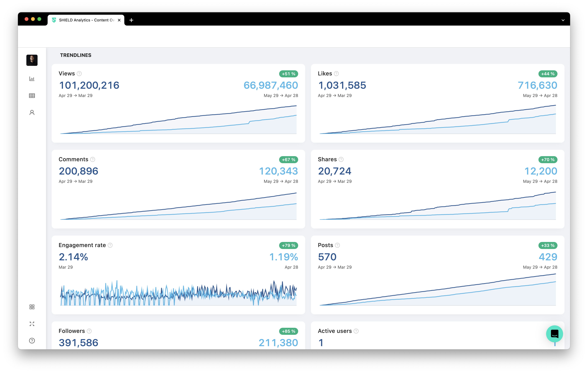Click the Posts info question mark icon
Image resolution: width=588 pixels, height=373 pixels.
337,245
